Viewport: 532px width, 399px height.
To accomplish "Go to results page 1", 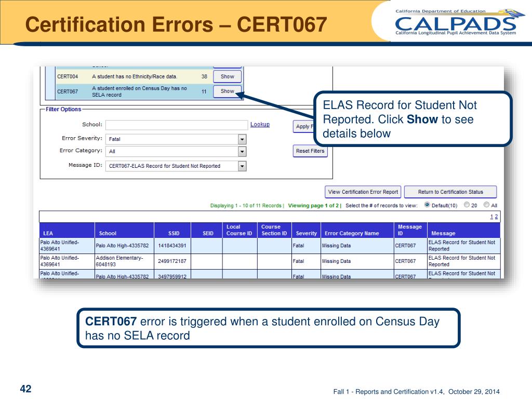I will coord(491,217).
